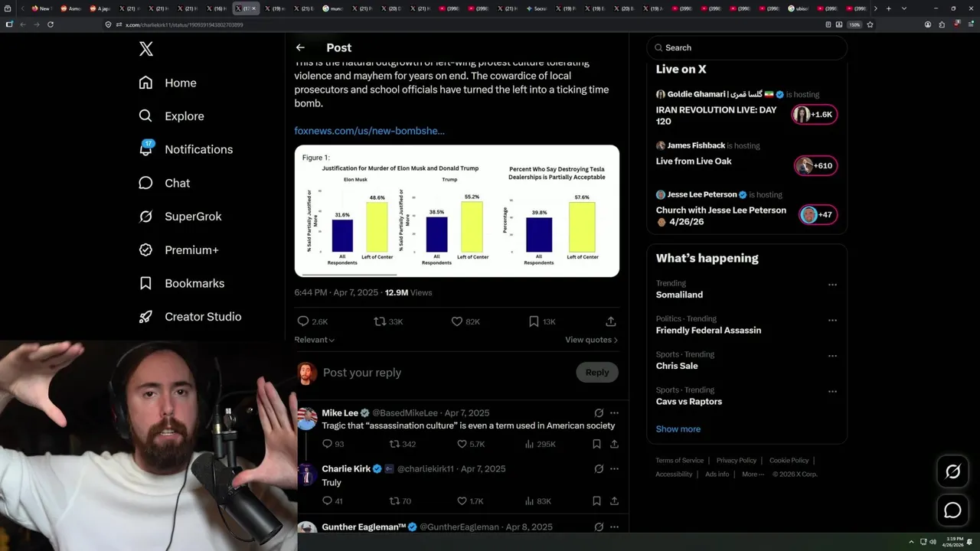Image resolution: width=980 pixels, height=551 pixels.
Task: Repost Mike Lee's comment (342)
Action: [x=403, y=444]
